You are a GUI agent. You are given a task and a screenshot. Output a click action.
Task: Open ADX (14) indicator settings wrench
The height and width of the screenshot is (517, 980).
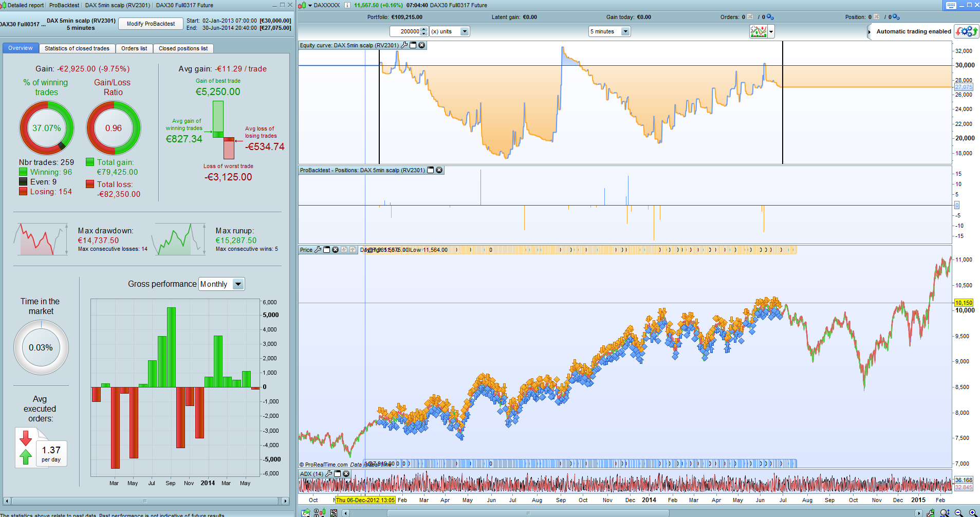point(329,474)
